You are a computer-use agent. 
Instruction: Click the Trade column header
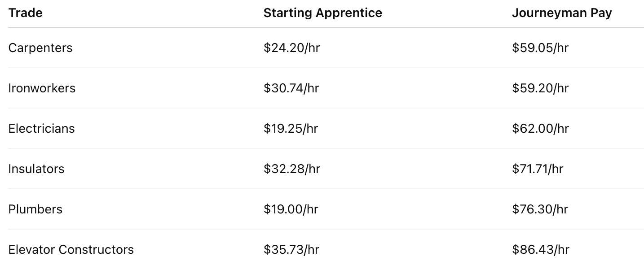pyautogui.click(x=26, y=13)
